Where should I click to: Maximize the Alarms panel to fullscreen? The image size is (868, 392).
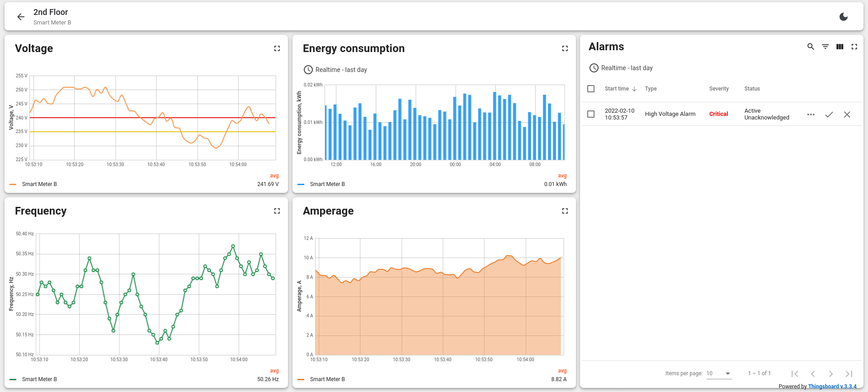(854, 47)
